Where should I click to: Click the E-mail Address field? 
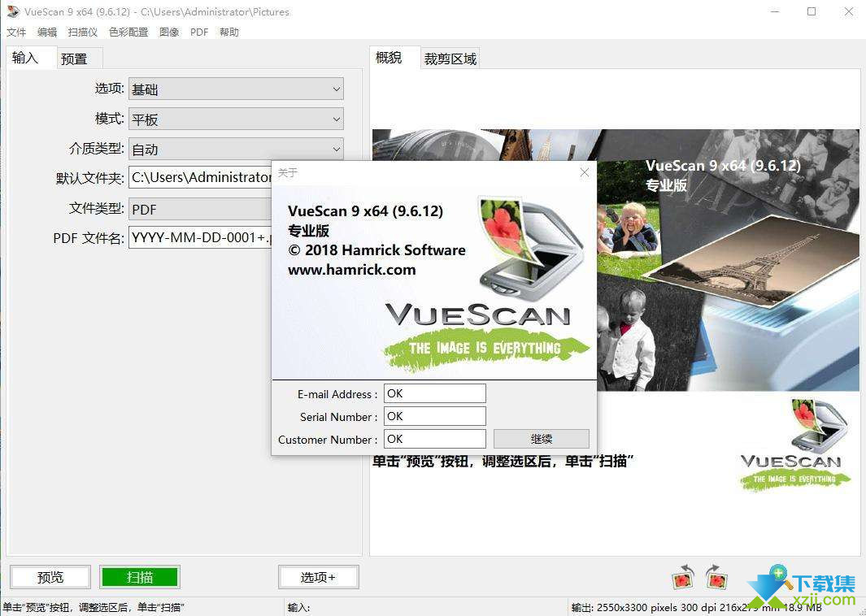435,393
